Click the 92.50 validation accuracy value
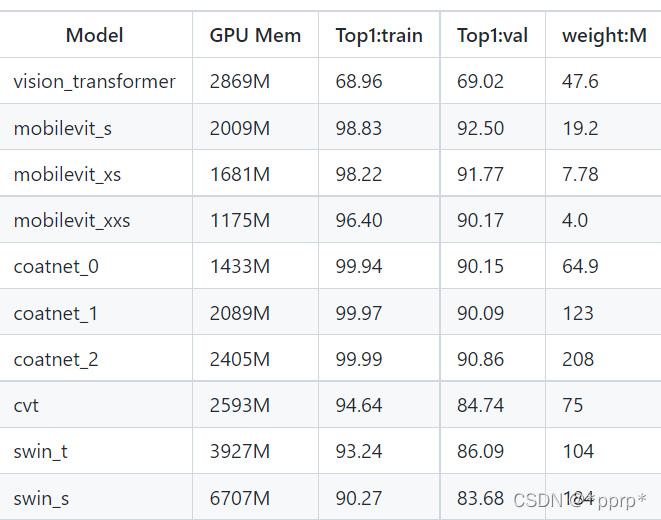Viewport: 661px width, 520px height. (480, 128)
